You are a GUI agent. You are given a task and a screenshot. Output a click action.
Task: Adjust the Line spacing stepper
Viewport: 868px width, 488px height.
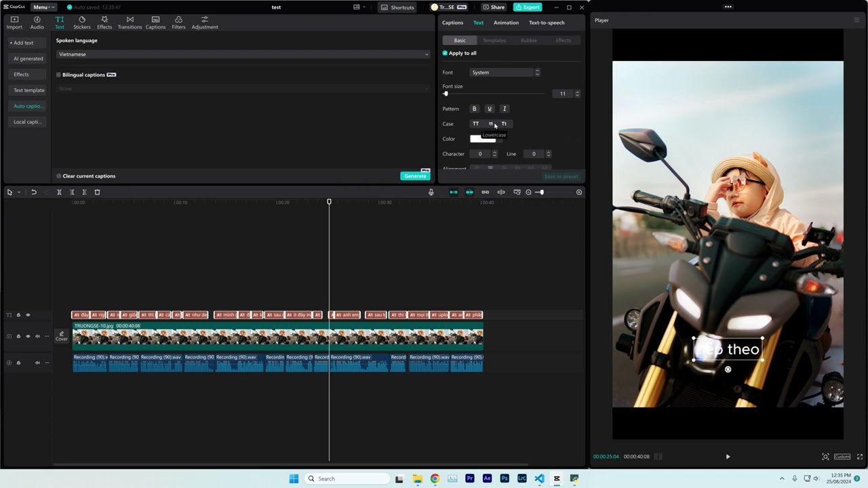click(x=549, y=154)
